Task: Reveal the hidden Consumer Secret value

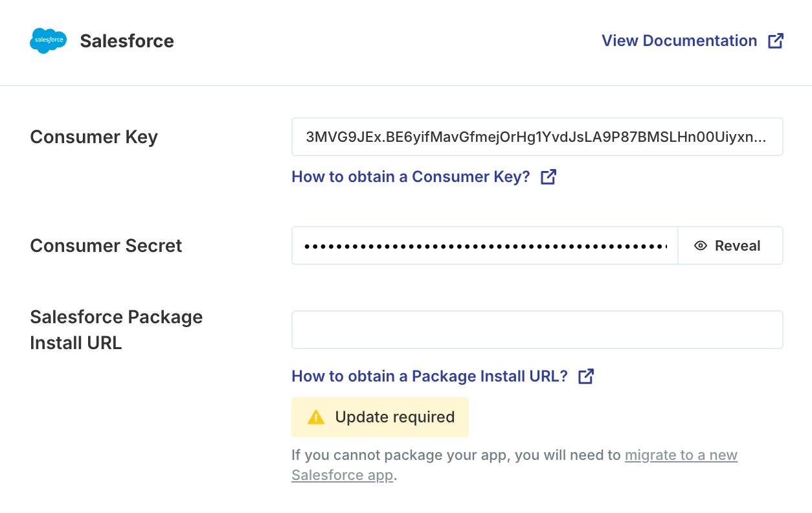Action: pyautogui.click(x=730, y=245)
